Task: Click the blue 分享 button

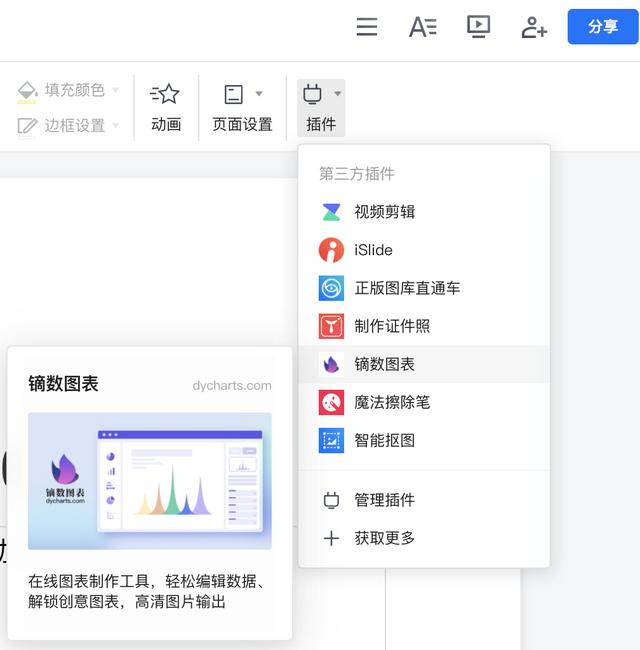Action: [603, 27]
